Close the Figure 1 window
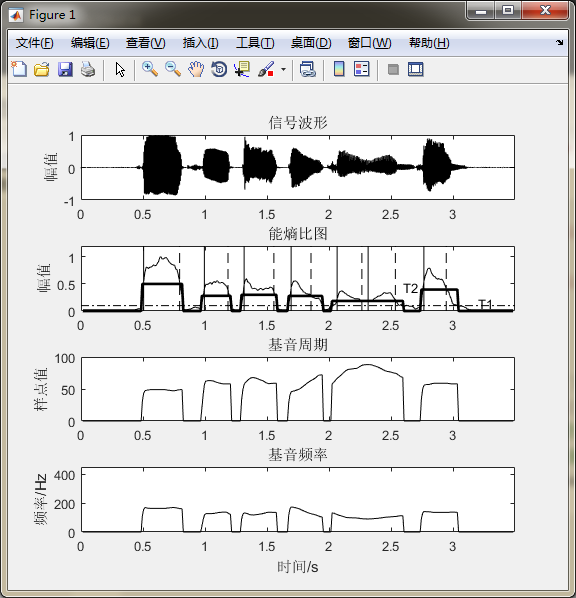 click(545, 11)
